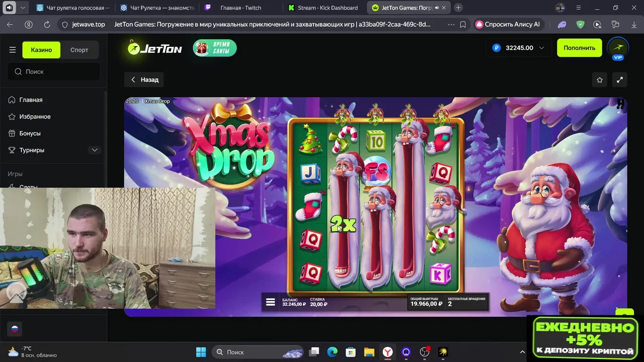The height and width of the screenshot is (362, 644).
Task: Open Microsoft Store from the taskbar
Action: (351, 352)
